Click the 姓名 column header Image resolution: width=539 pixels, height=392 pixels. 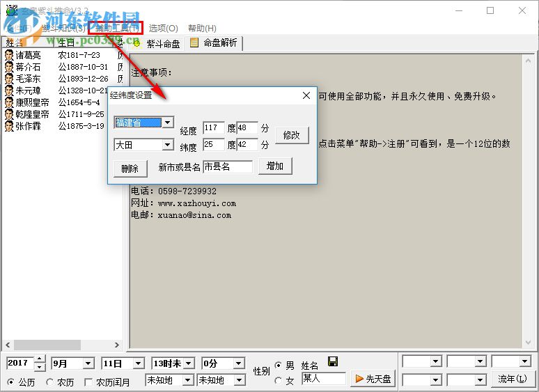[27, 42]
